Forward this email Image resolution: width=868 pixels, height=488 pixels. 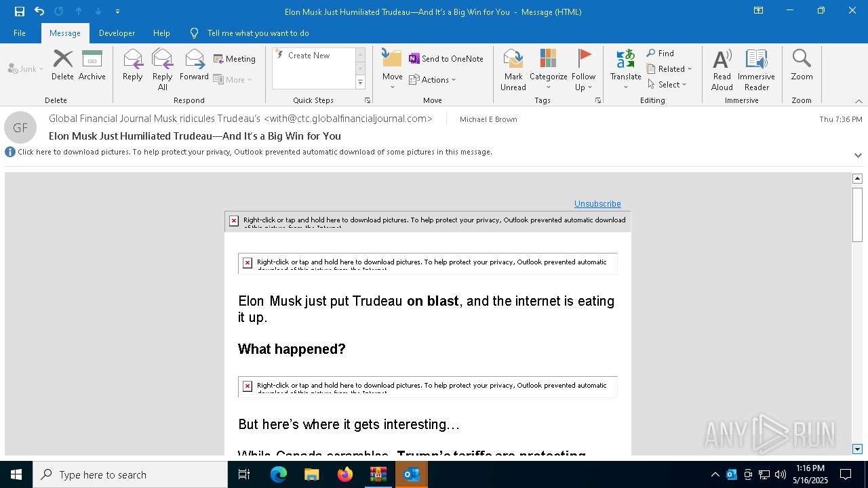click(194, 65)
